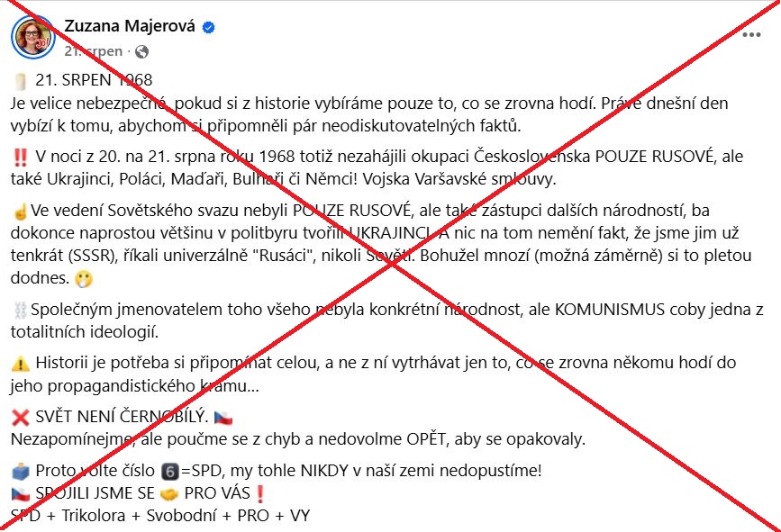Click the Czech flag before 'SPOJILI JSME SE'
The height and width of the screenshot is (532, 781).
[21, 493]
